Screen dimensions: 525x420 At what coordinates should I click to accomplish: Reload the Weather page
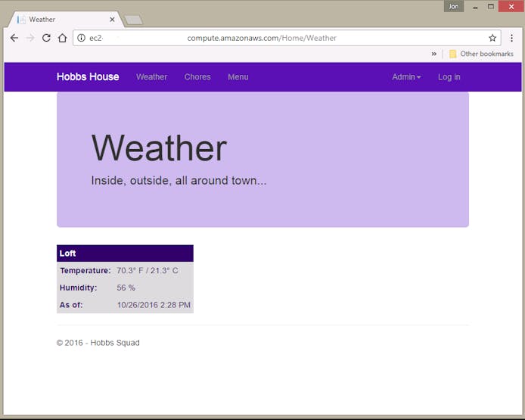(46, 38)
